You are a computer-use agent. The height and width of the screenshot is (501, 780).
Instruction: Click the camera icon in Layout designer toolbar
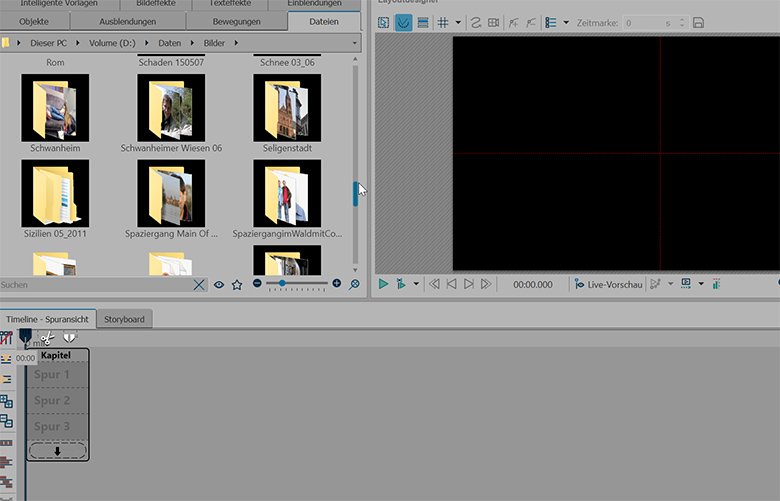coord(493,22)
